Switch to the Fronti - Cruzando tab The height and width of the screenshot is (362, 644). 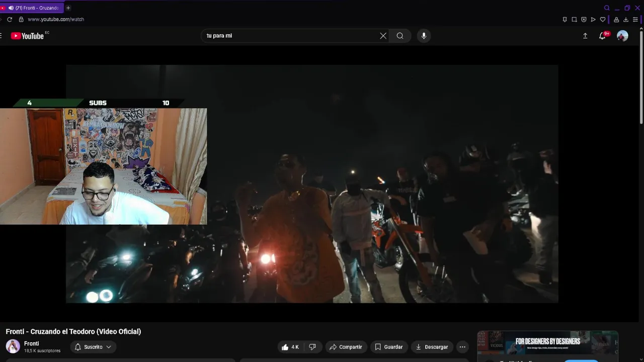[32, 8]
